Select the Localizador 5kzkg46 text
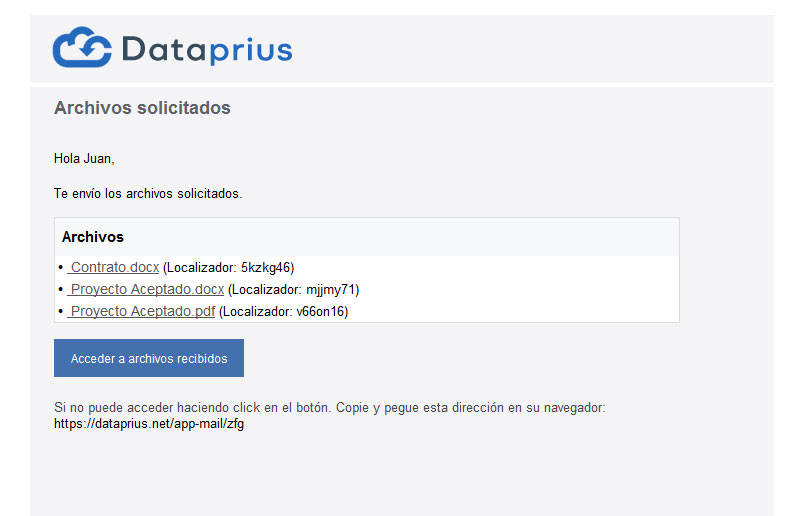The width and height of the screenshot is (805, 516). 228,267
